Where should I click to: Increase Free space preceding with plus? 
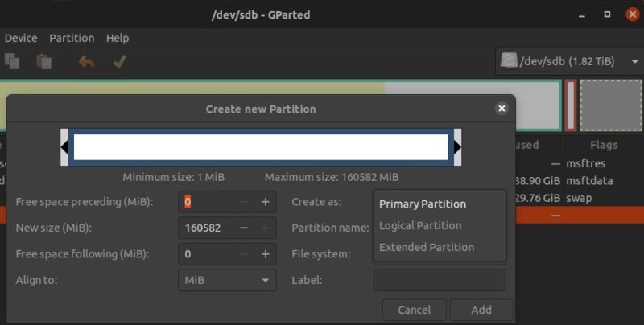[266, 202]
